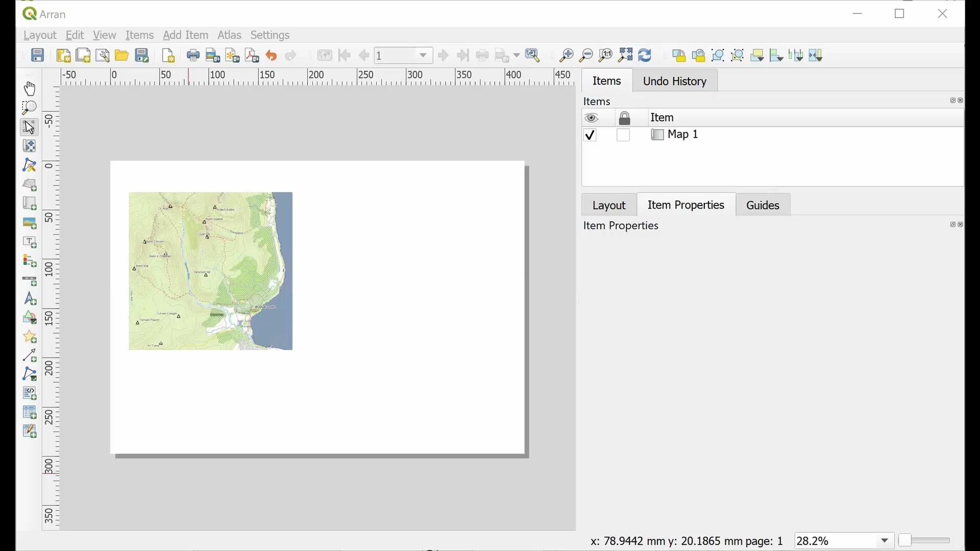Open the export atlas dropdown arrow
This screenshot has width=980, height=551.
click(515, 55)
